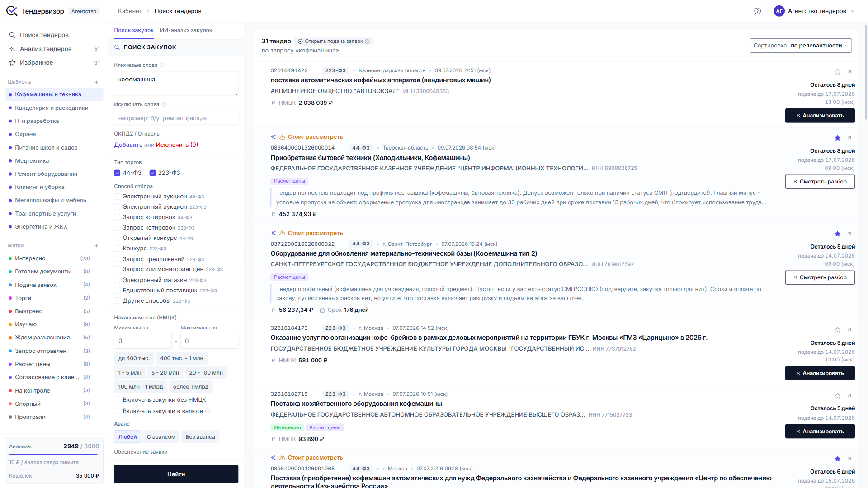Click Смотреть разбор for Кофемашина тип 2 tender

820,277
